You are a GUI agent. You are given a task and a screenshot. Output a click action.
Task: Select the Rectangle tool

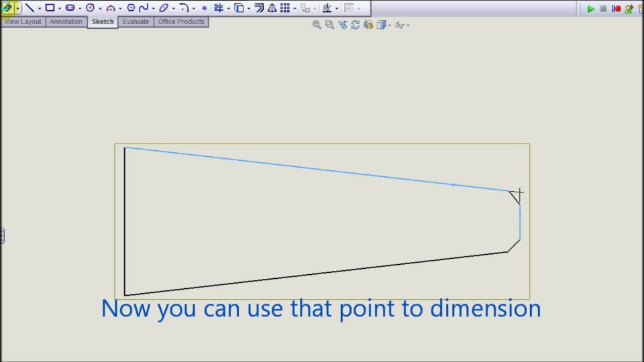coord(50,7)
